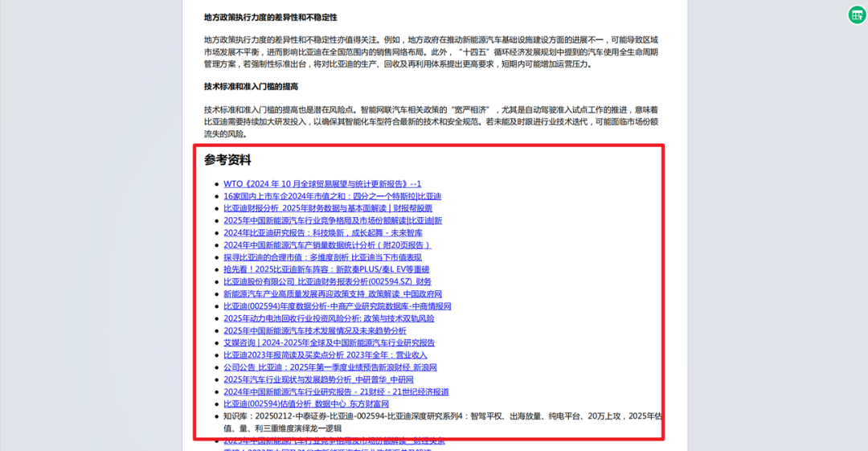Open the 公司公告_比亚迪：2025年第一季度业绩预告 link
Screen dimensions: 868x451
tap(330, 367)
